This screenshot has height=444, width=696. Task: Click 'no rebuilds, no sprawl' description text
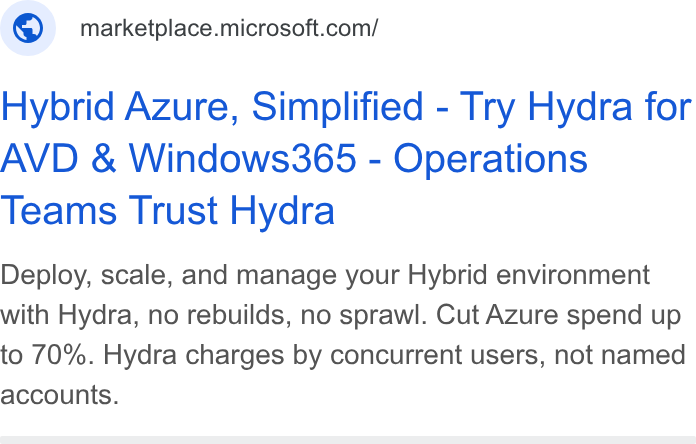[x=284, y=315]
